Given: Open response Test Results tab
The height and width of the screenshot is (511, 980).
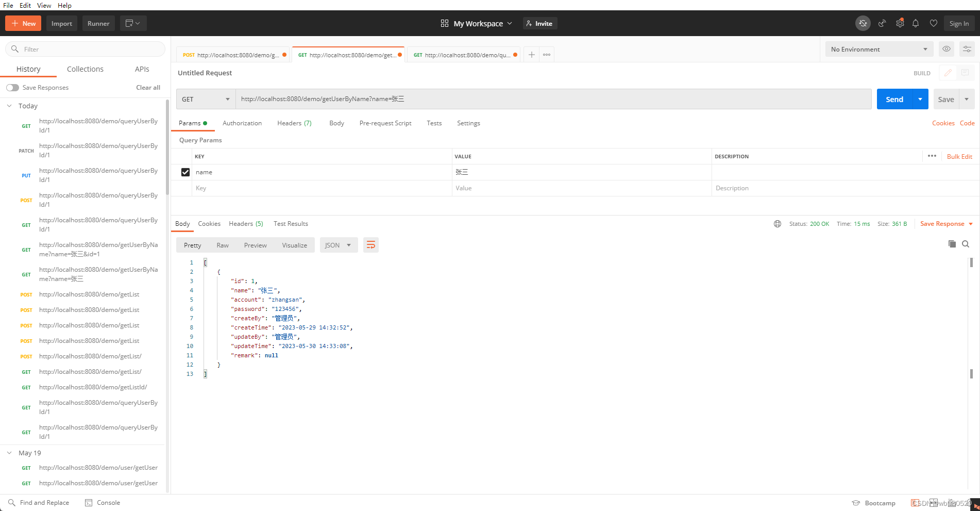Looking at the screenshot, I should (291, 224).
